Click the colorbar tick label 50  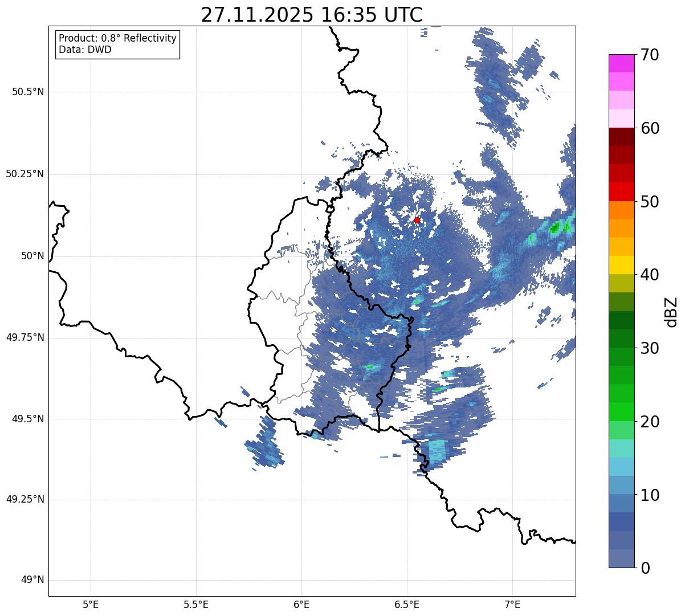tap(650, 202)
